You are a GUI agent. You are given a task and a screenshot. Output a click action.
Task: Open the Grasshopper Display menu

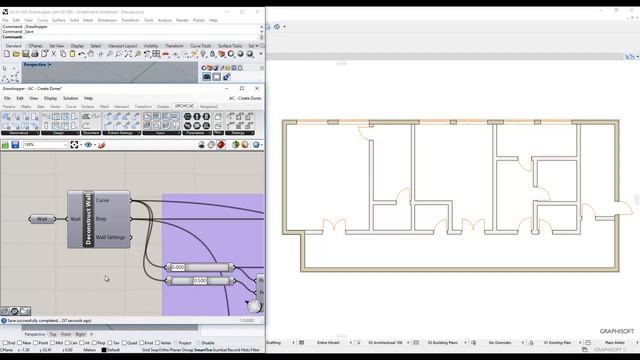[50, 98]
